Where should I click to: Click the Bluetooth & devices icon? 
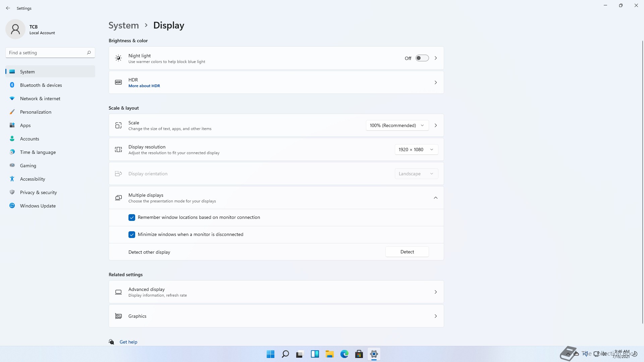tap(12, 85)
